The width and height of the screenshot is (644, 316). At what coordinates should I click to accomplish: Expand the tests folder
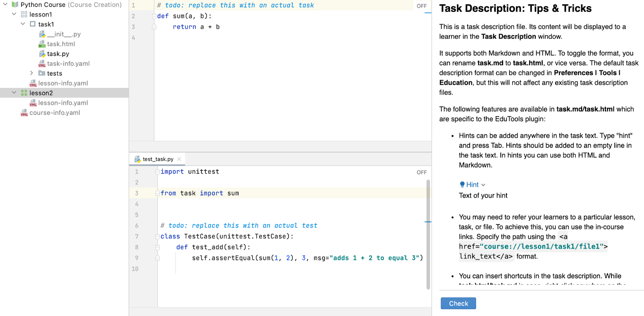click(31, 73)
